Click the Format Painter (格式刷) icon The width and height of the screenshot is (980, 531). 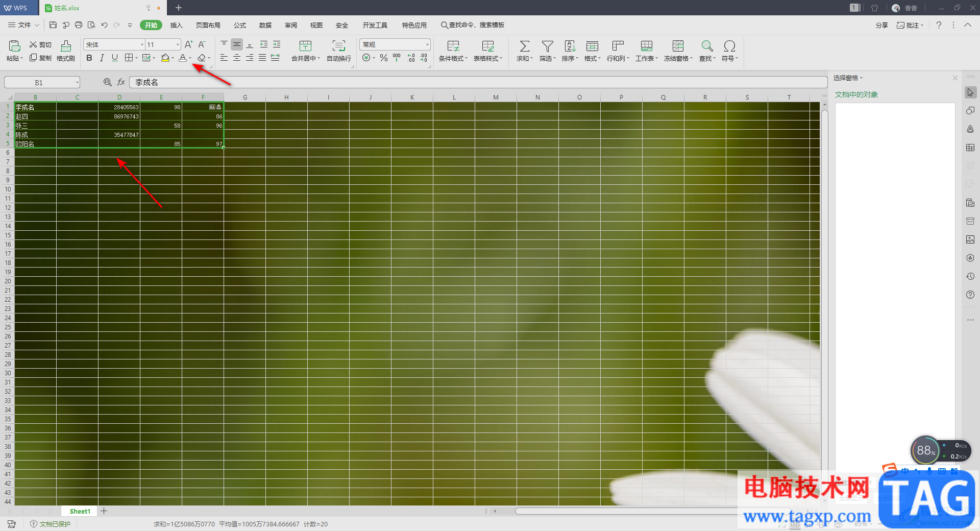[66, 46]
